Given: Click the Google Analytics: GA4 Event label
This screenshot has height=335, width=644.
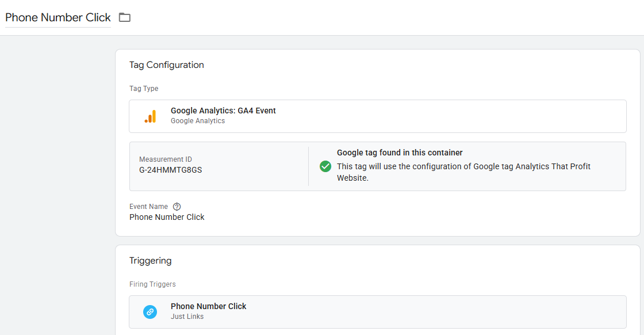Looking at the screenshot, I should [x=223, y=111].
